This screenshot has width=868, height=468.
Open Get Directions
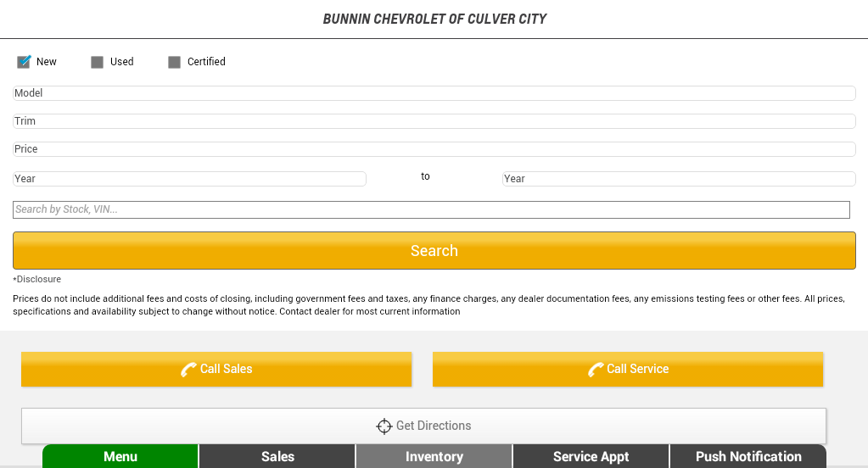[x=423, y=426]
